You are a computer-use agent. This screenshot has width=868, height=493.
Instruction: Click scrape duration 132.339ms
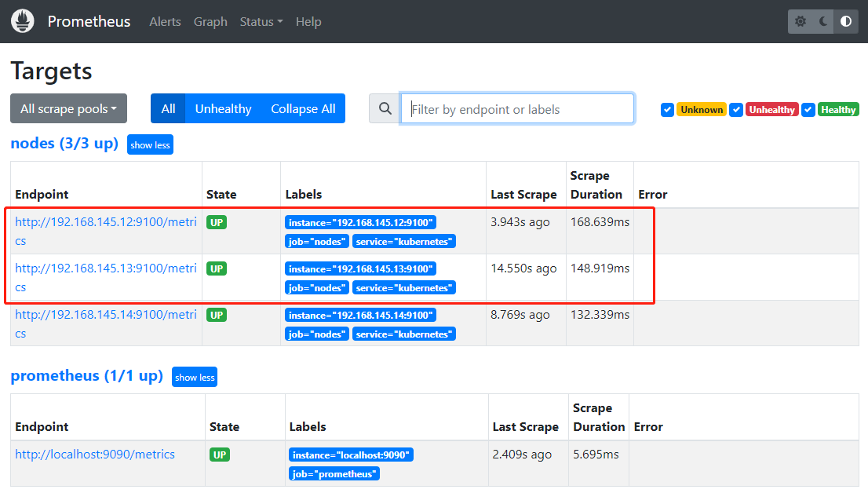[x=600, y=315]
